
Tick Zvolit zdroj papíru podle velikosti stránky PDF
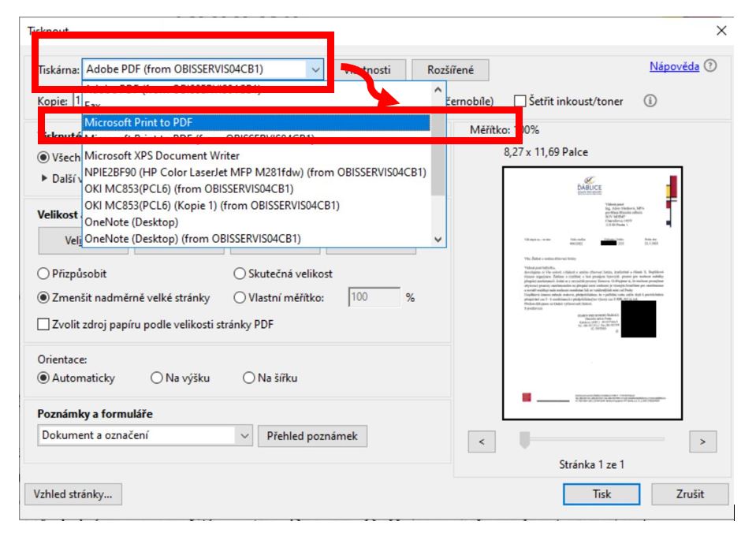coord(43,325)
